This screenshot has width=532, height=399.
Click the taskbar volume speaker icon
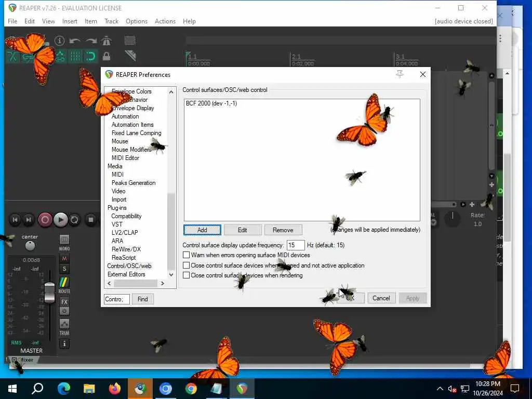[452, 389]
